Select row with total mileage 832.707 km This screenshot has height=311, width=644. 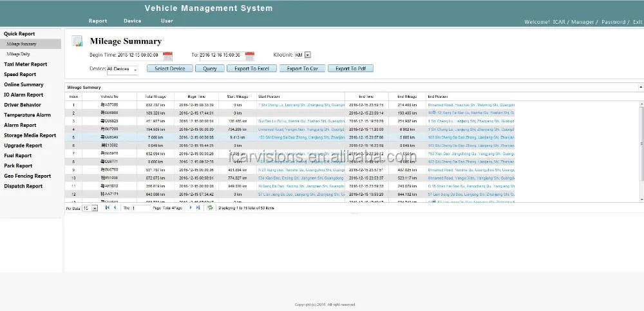click(290, 105)
